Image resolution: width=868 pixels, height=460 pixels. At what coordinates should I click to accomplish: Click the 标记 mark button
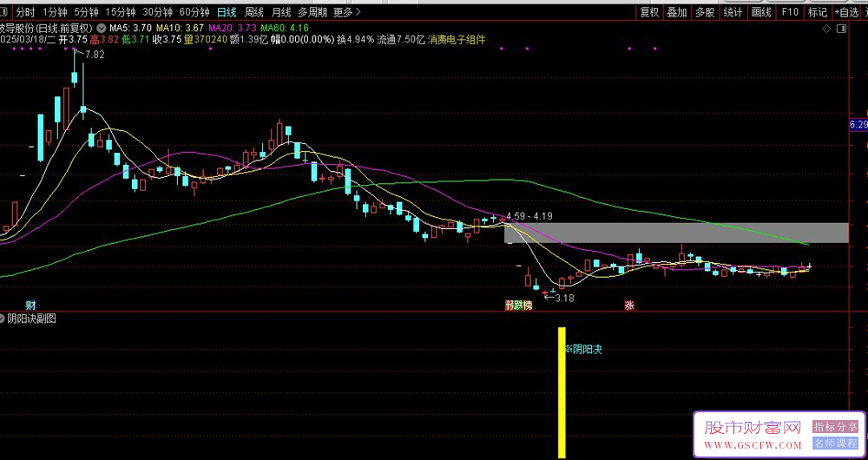pos(818,11)
